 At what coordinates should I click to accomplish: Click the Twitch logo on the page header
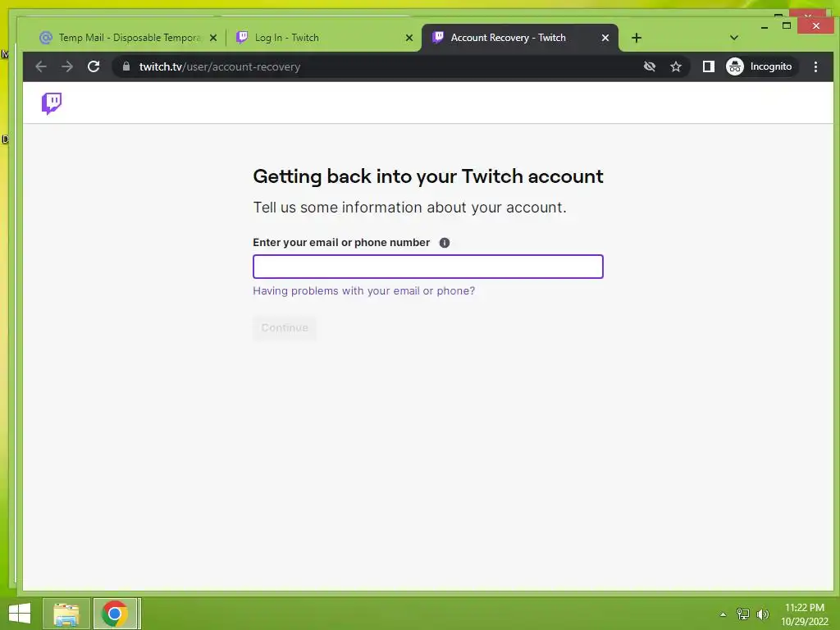[x=52, y=103]
